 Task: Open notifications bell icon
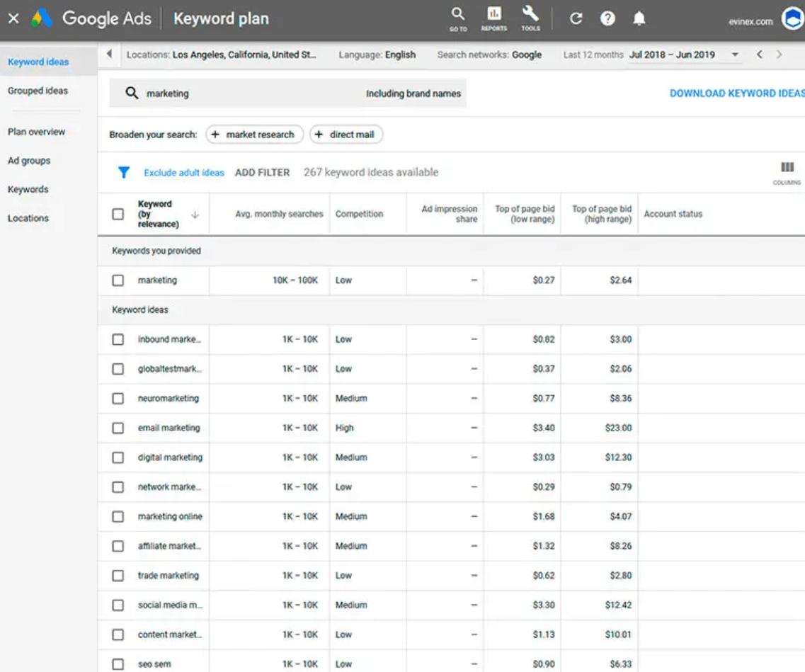click(639, 18)
